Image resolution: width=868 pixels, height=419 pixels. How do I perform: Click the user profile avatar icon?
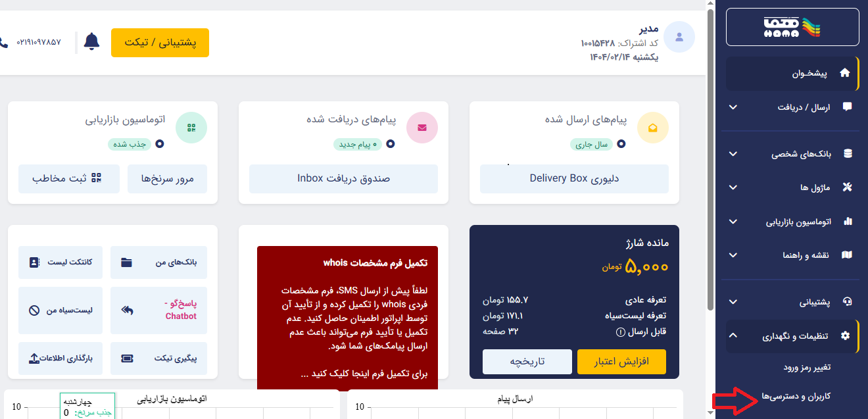680,37
